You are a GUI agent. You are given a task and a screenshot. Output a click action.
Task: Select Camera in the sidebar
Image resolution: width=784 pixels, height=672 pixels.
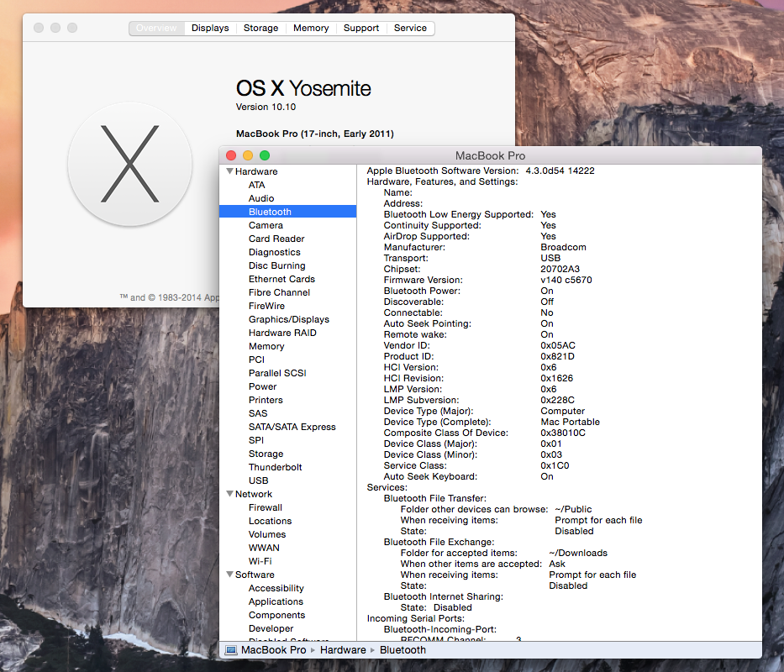click(x=266, y=225)
